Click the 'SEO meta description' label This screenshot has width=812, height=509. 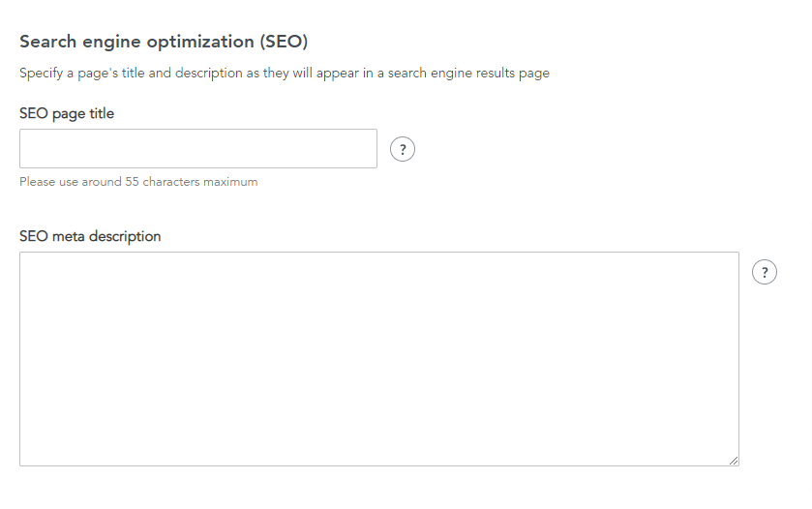(90, 236)
